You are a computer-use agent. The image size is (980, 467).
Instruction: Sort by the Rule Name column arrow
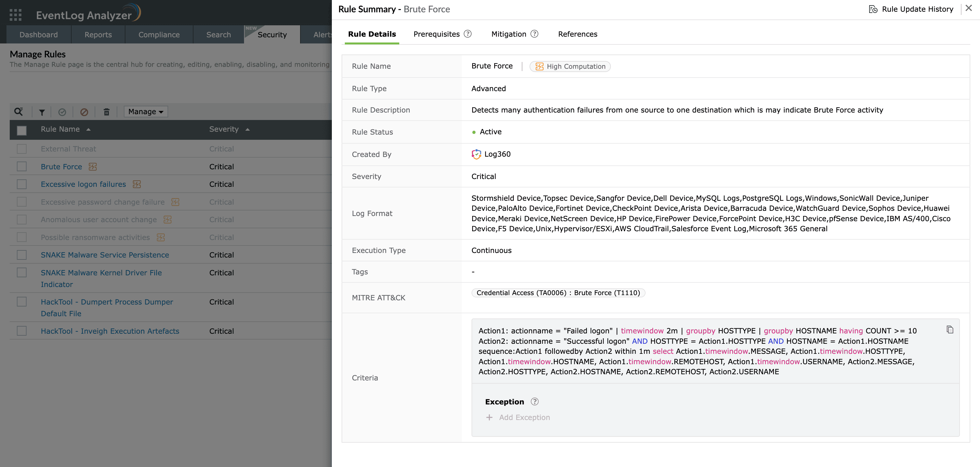click(88, 129)
